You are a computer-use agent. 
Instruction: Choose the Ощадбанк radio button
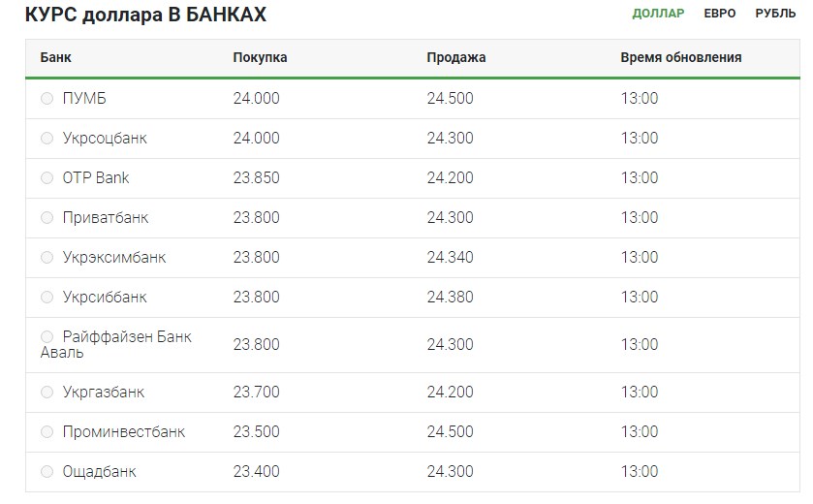47,472
